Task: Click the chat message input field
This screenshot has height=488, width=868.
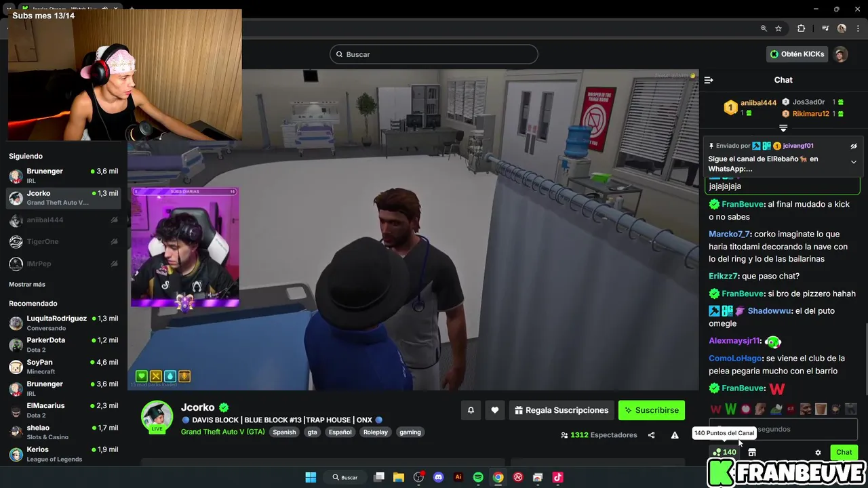Action: tap(783, 429)
